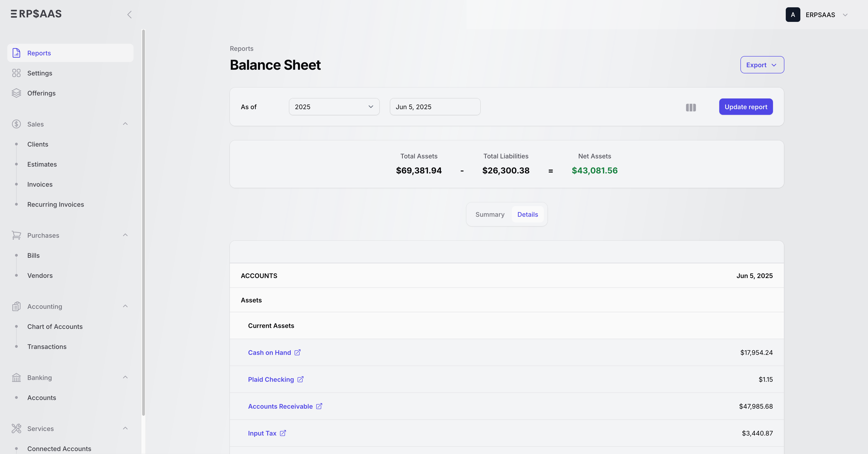
Task: Click the Reports document icon
Action: tap(16, 53)
